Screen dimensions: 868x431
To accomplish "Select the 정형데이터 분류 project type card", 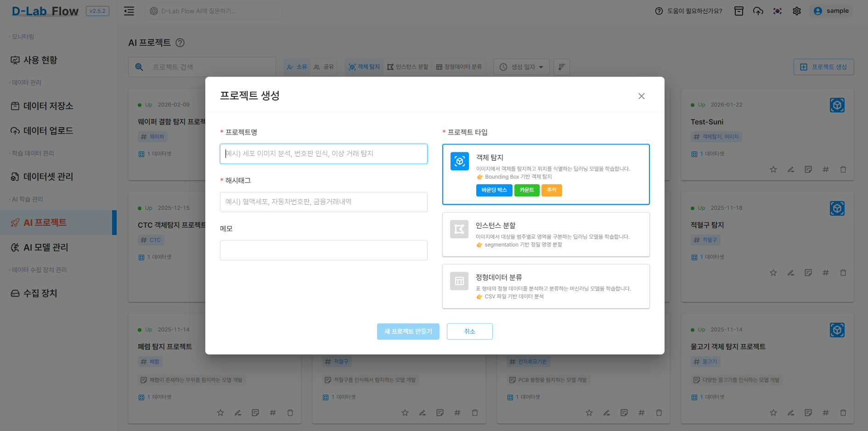I will point(546,286).
